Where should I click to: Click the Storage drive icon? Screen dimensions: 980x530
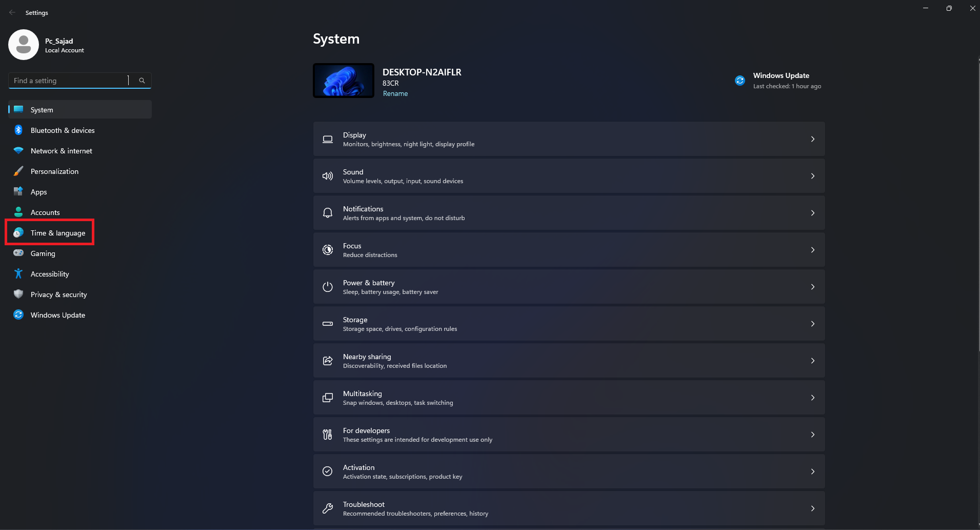pos(328,324)
